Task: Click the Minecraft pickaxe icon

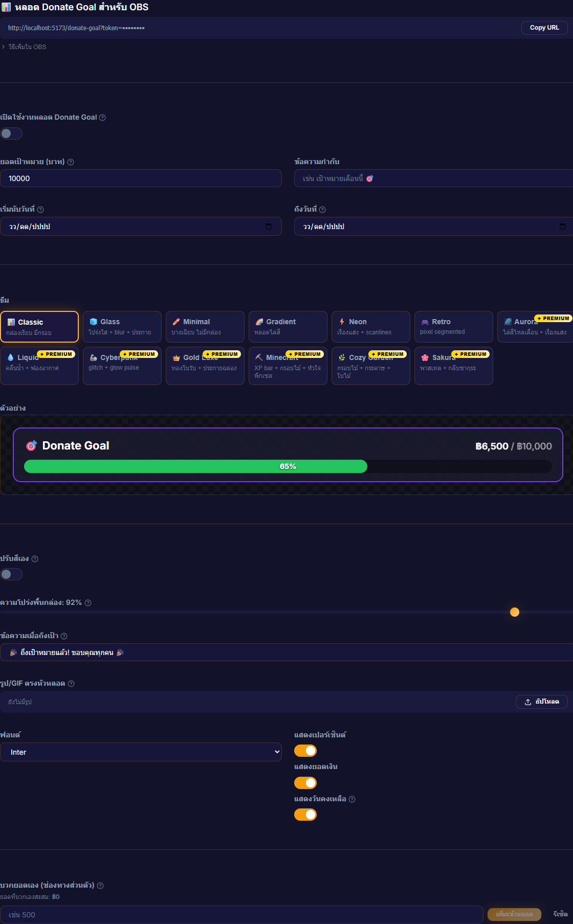Action: [x=259, y=357]
